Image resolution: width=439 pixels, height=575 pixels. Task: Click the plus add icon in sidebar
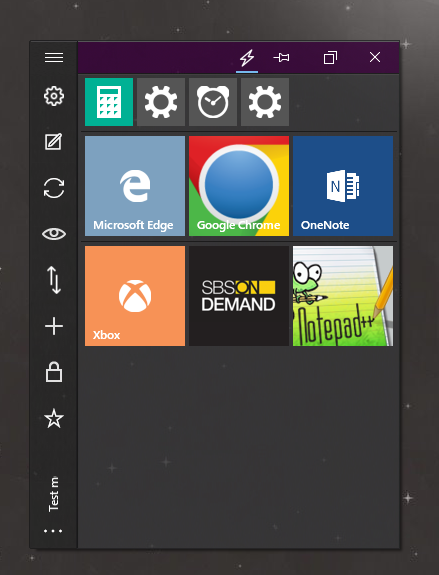54,326
